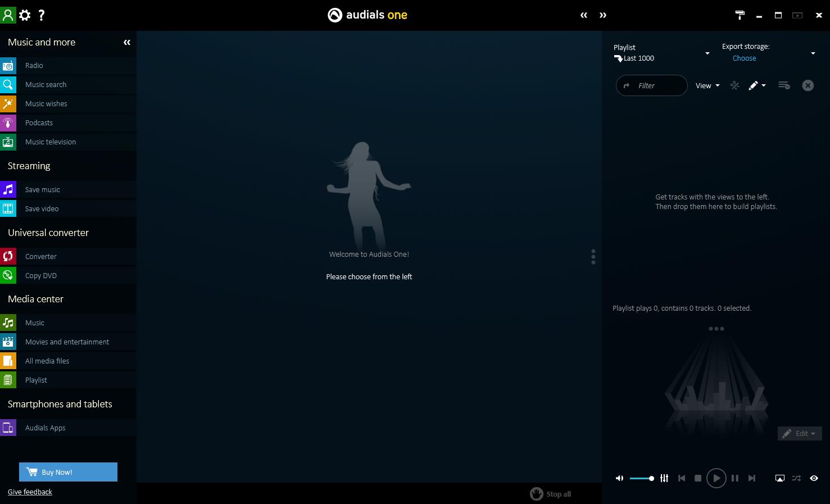Open the help question mark icon

[42, 15]
